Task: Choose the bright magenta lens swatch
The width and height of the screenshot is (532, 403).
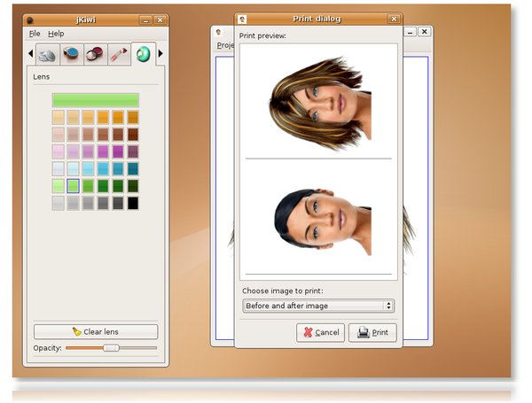Action: tap(118, 151)
